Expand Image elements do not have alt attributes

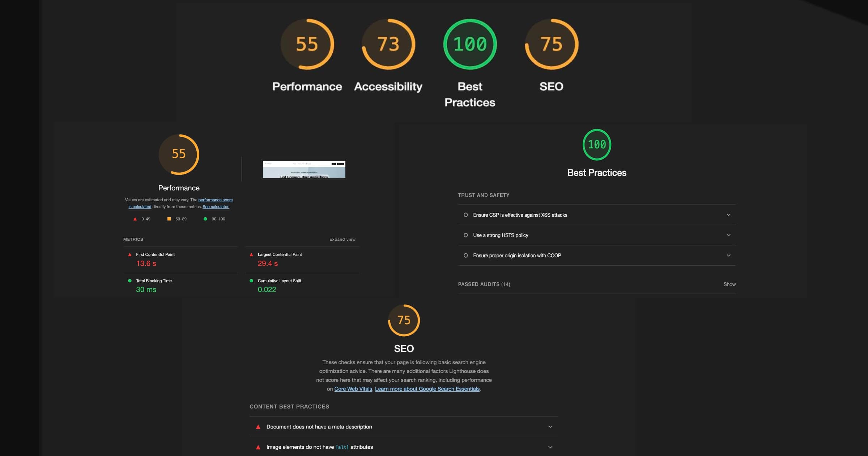click(x=550, y=447)
